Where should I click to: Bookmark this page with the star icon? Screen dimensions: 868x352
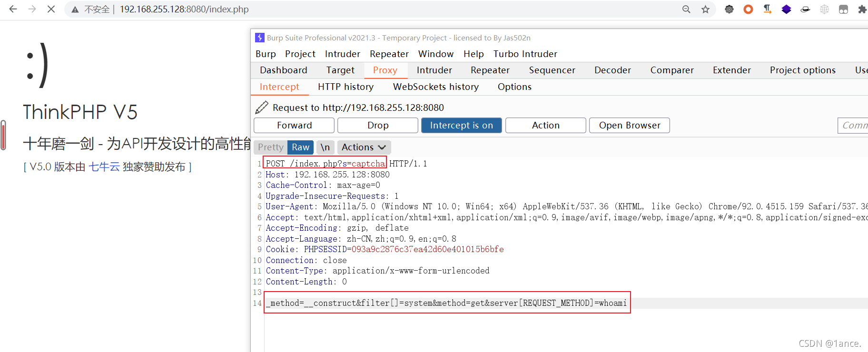tap(705, 10)
